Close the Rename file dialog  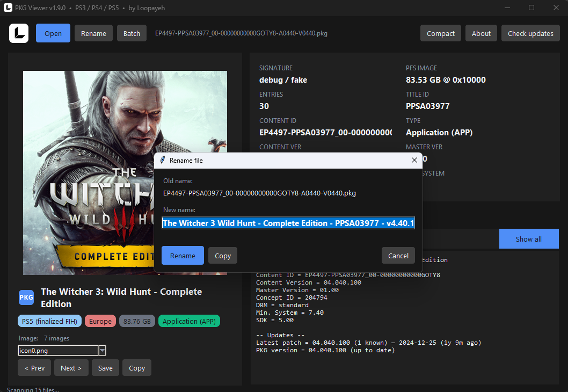pyautogui.click(x=414, y=160)
